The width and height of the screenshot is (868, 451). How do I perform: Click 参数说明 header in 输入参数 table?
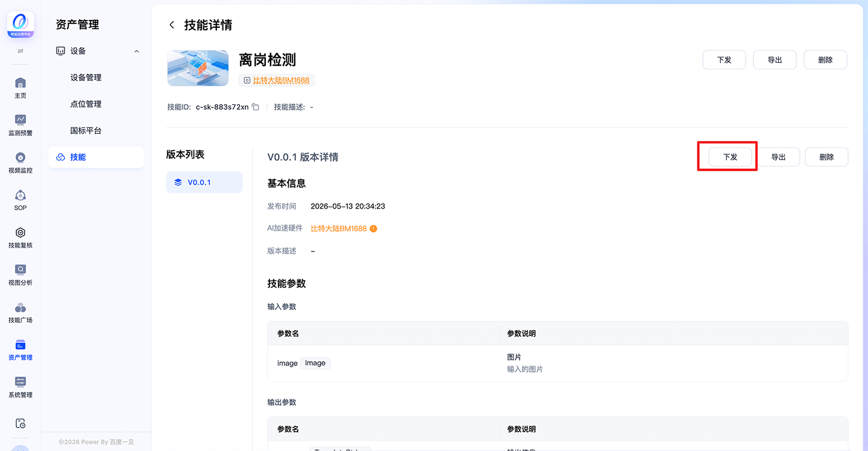click(521, 333)
